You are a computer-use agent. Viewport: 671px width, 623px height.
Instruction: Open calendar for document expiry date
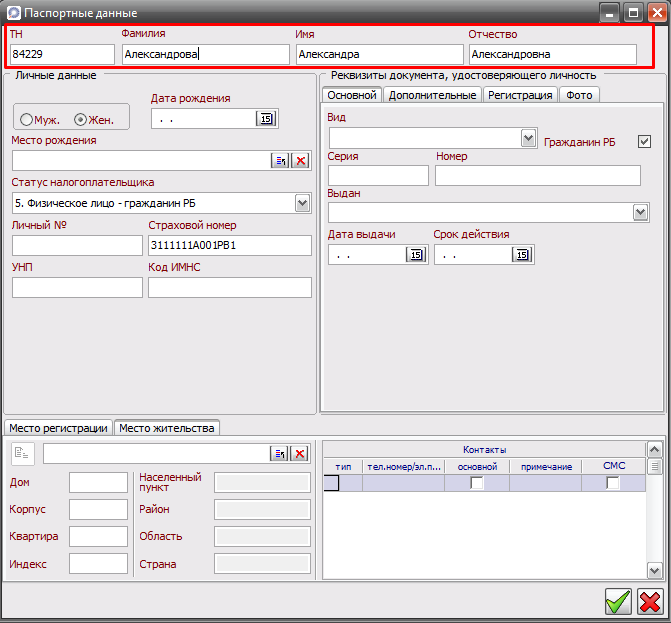pyautogui.click(x=521, y=255)
